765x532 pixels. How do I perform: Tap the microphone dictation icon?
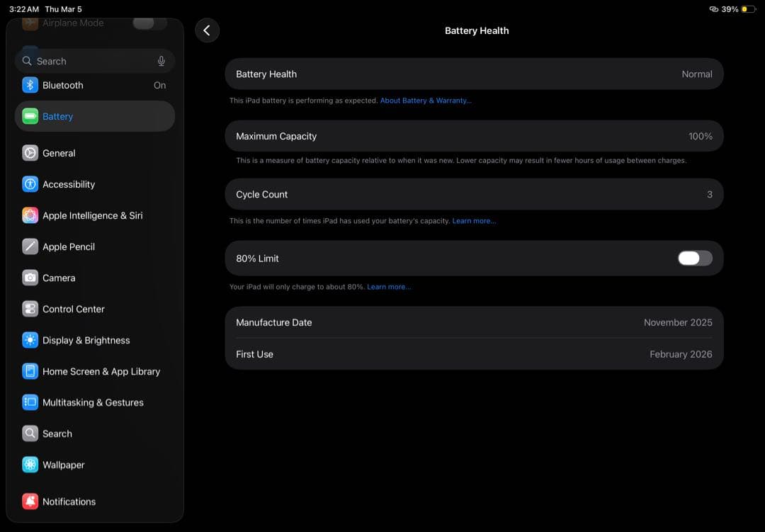click(x=161, y=61)
